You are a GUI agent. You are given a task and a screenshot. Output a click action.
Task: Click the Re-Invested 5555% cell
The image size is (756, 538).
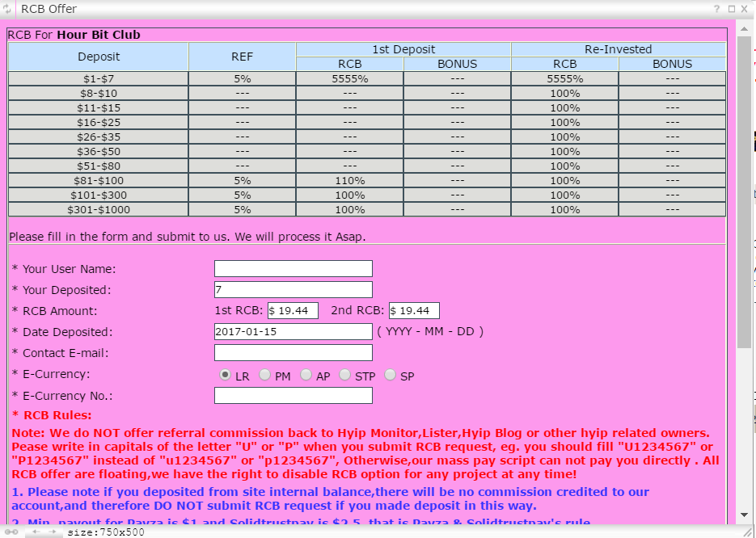pos(565,79)
